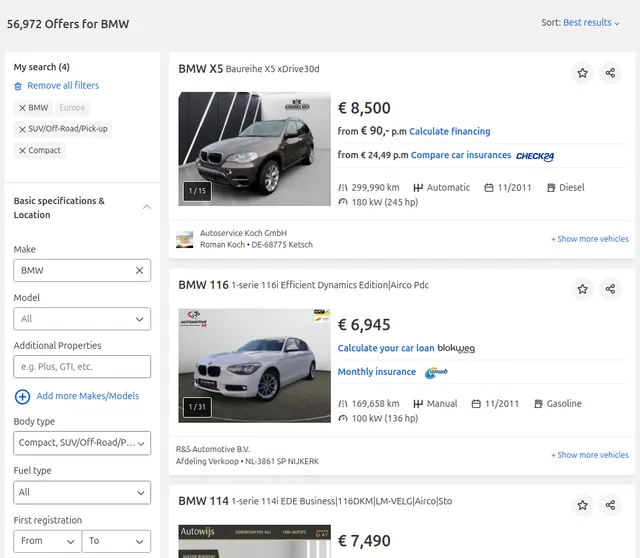Screen dimensions: 640x558
Task: Open Sort by Best results menu
Action: click(591, 23)
